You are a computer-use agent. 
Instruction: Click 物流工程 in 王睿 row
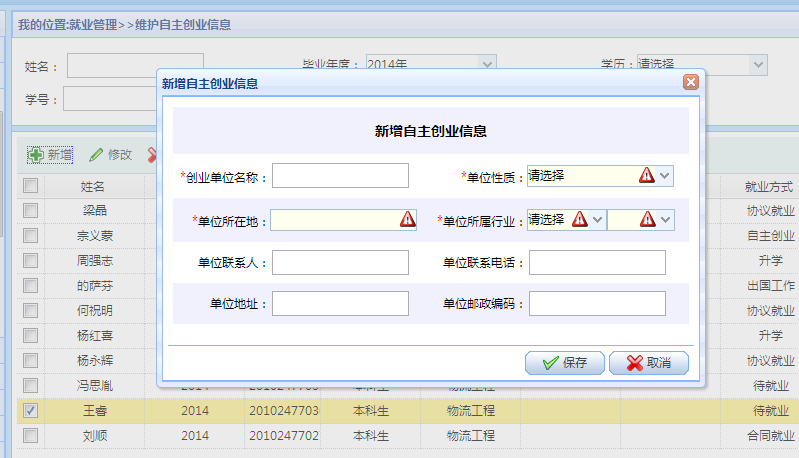tap(471, 411)
